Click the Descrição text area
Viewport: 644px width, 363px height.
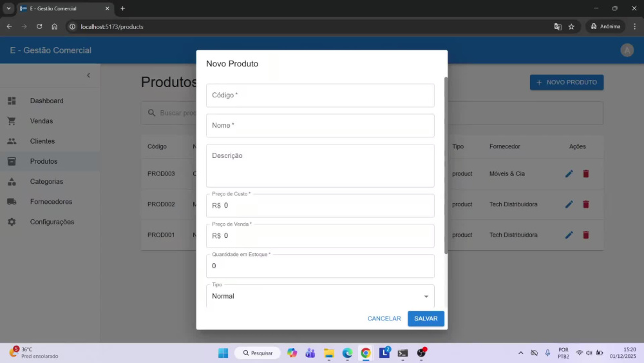pyautogui.click(x=320, y=166)
